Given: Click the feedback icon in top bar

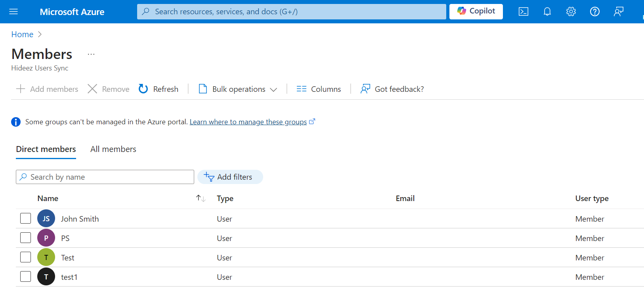Looking at the screenshot, I should (618, 11).
